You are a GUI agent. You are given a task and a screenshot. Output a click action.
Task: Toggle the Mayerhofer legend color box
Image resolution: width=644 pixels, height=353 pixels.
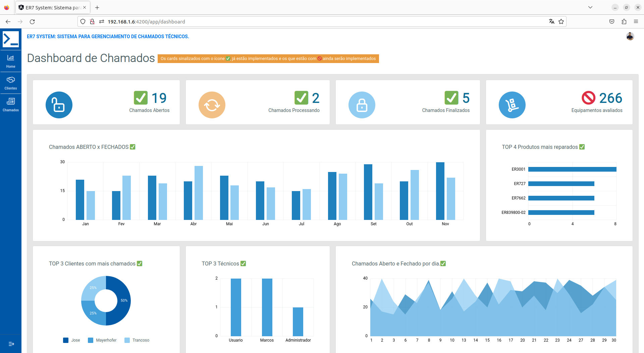[x=91, y=340]
